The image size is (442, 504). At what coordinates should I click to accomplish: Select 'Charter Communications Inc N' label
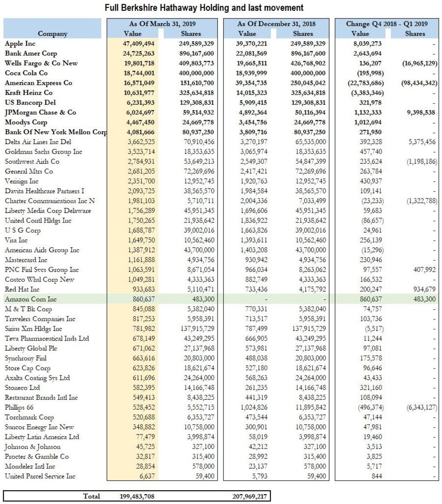click(x=50, y=201)
